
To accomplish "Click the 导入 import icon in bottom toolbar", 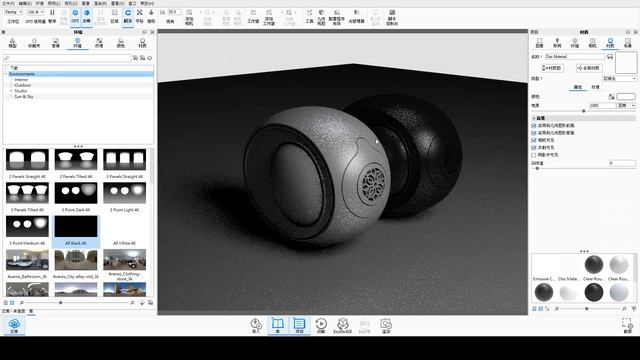I will coord(256,326).
